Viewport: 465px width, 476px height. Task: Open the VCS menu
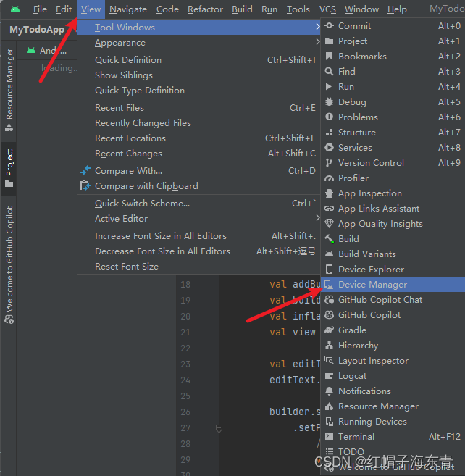point(327,9)
